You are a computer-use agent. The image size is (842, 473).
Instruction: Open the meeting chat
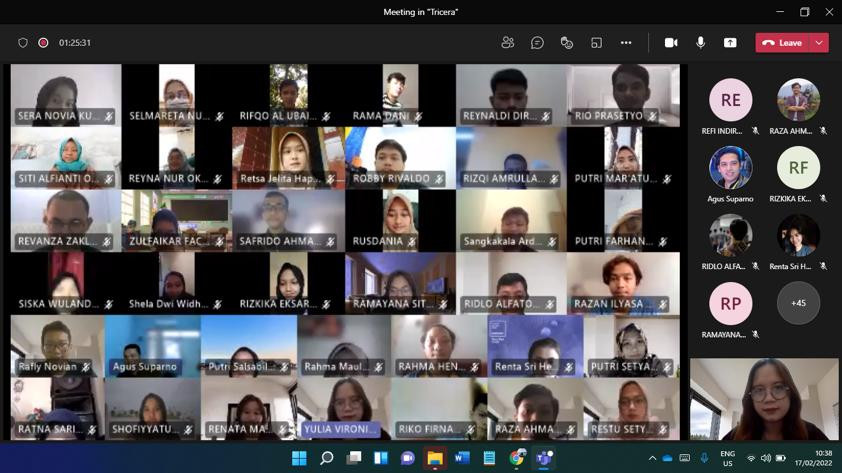coord(537,43)
